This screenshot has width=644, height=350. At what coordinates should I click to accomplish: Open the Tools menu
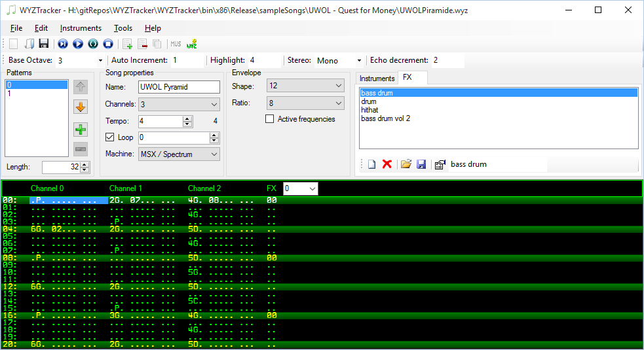tap(123, 28)
